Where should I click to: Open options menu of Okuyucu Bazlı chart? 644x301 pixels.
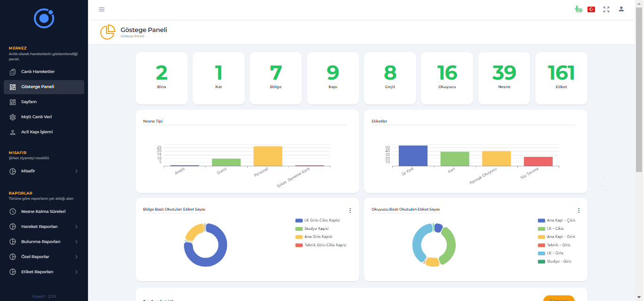579,211
